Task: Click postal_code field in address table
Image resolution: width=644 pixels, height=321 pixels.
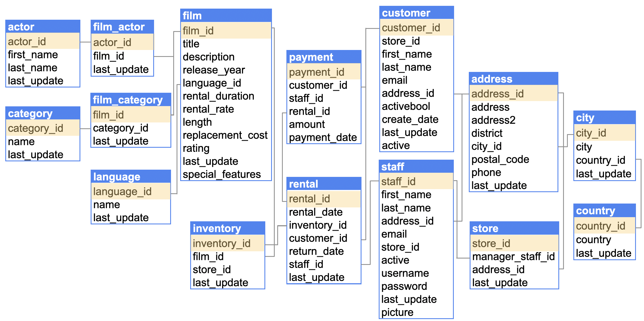Action: click(500, 159)
